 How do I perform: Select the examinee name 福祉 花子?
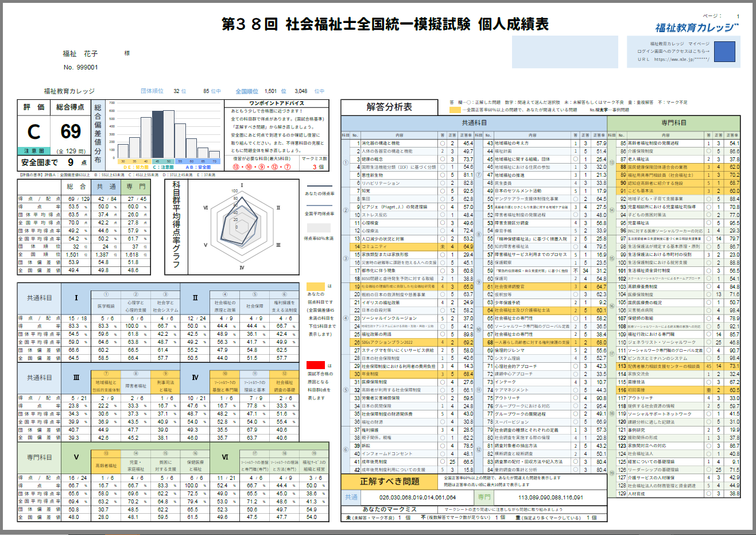80,53
